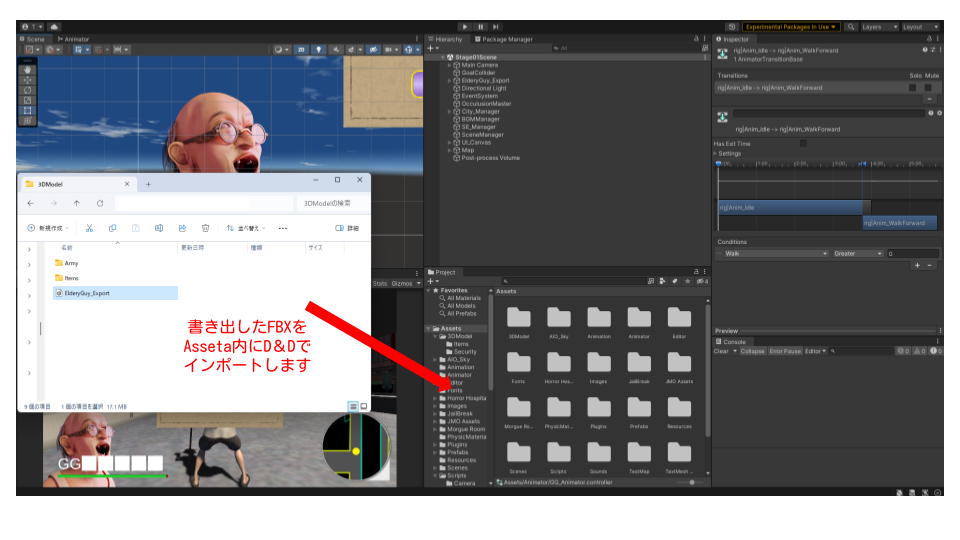The height and width of the screenshot is (540, 960).
Task: Toggle scene lighting bulb icon
Action: coord(320,49)
